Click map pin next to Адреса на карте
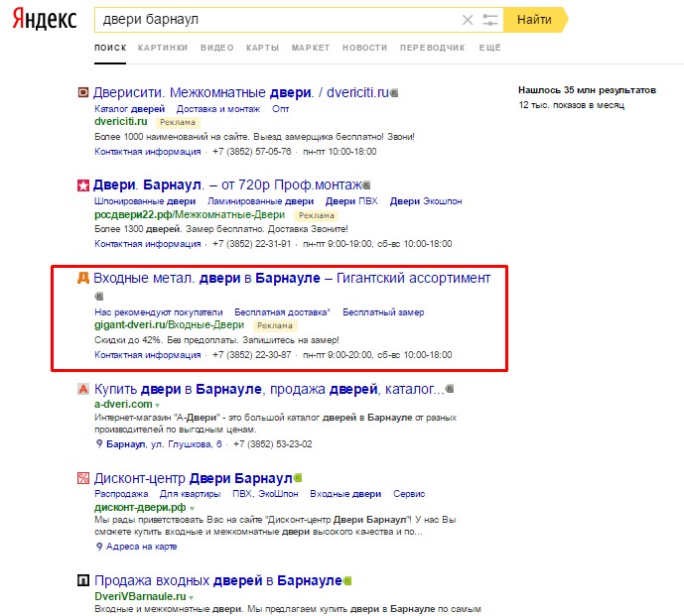This screenshot has width=684, height=616. tap(99, 547)
